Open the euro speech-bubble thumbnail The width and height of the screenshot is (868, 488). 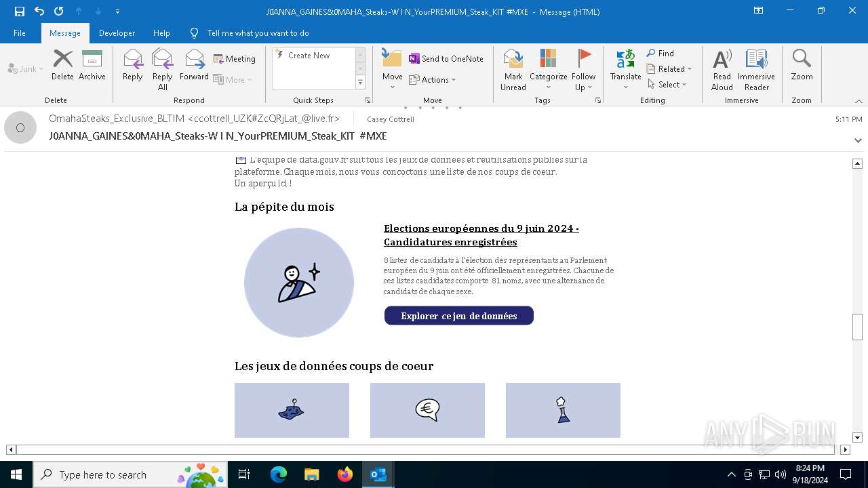[427, 410]
